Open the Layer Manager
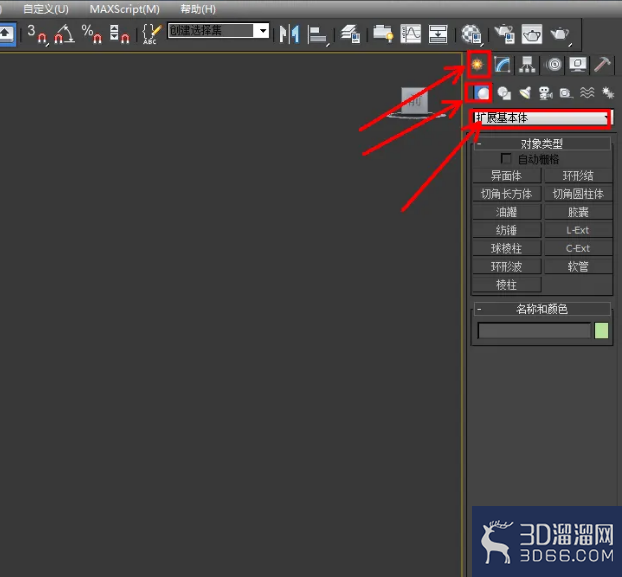The height and width of the screenshot is (577, 622). (x=351, y=34)
